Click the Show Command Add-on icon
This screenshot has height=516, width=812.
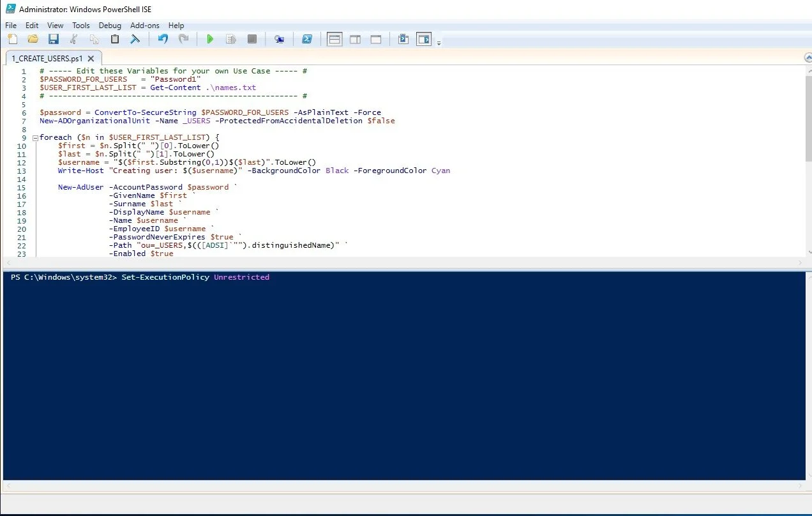tap(424, 40)
